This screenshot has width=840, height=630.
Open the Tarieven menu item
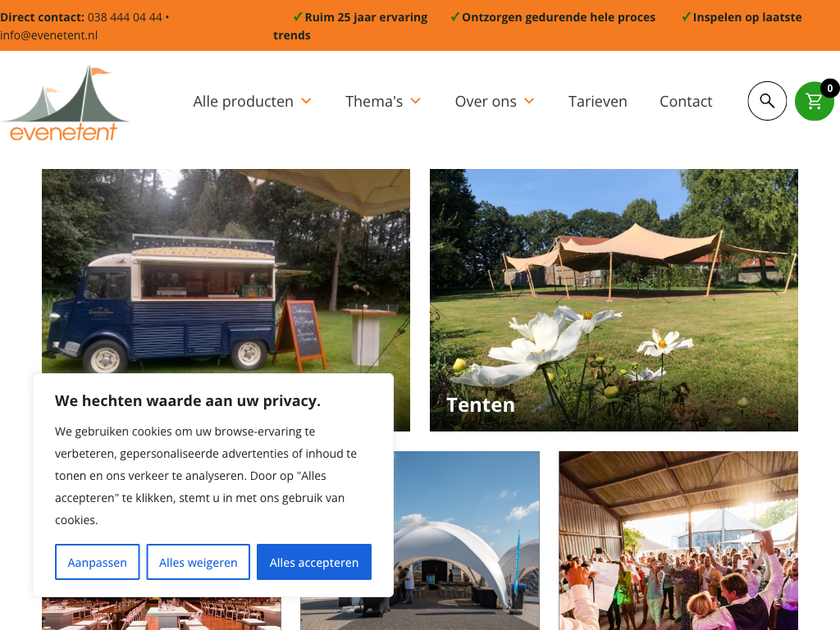[x=597, y=101]
